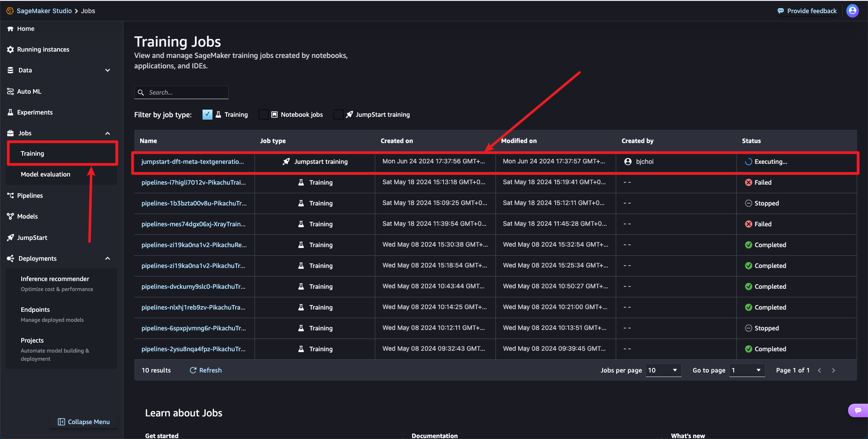Click SageMaker Studio breadcrumb link

[44, 11]
